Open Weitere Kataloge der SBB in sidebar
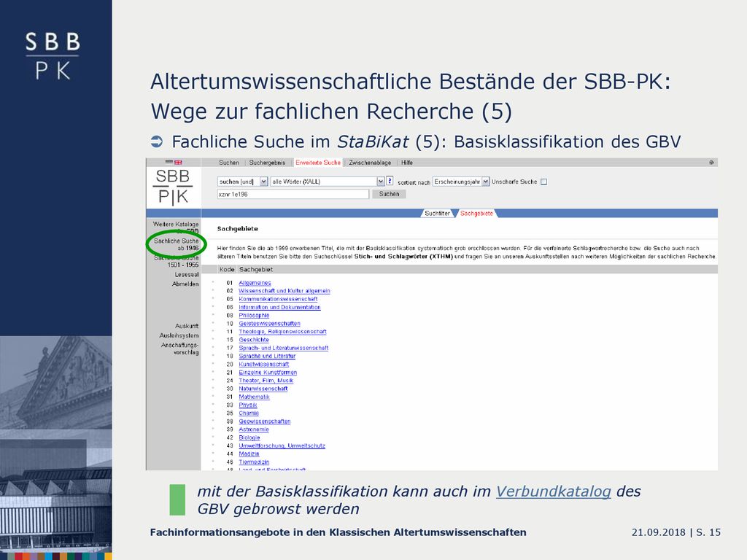This screenshot has height=560, width=747. click(176, 227)
